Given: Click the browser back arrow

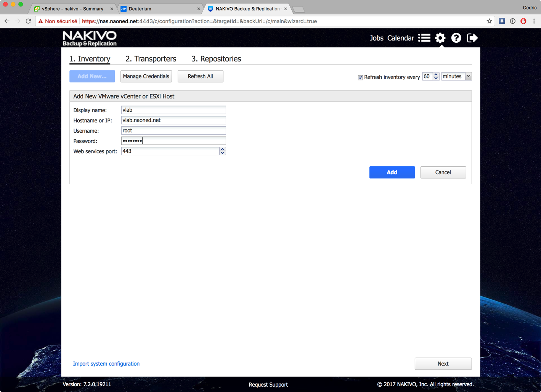Looking at the screenshot, I should click(7, 21).
